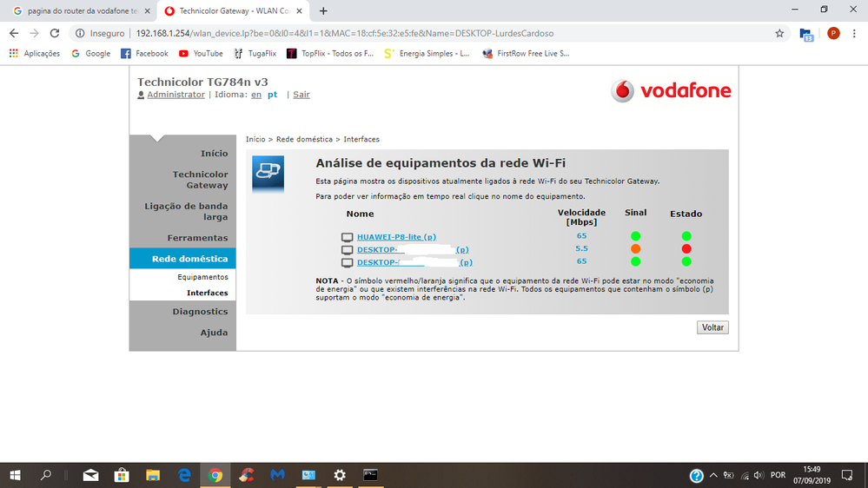This screenshot has height=488, width=868.
Task: Open a new browser tab
Action: pyautogui.click(x=323, y=10)
